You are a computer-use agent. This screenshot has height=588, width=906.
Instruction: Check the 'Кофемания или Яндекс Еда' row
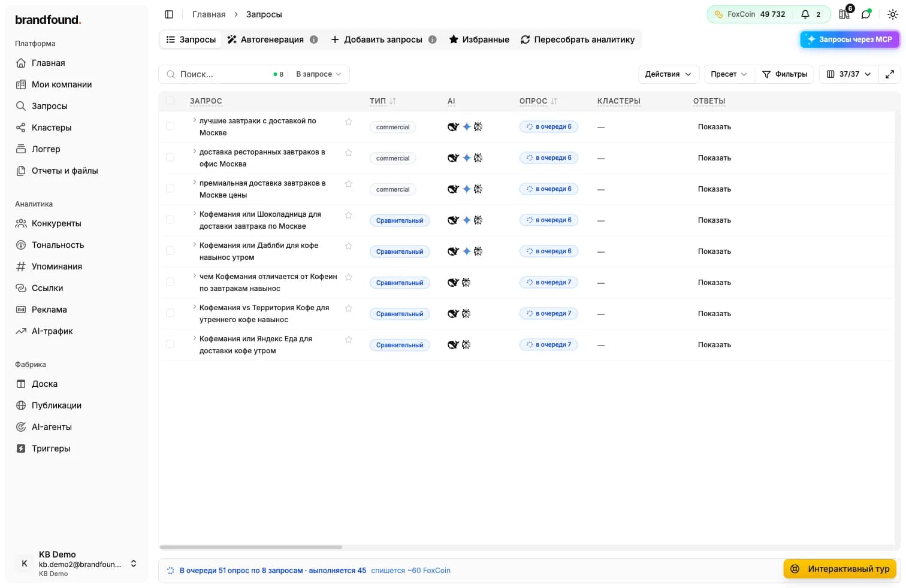(170, 344)
